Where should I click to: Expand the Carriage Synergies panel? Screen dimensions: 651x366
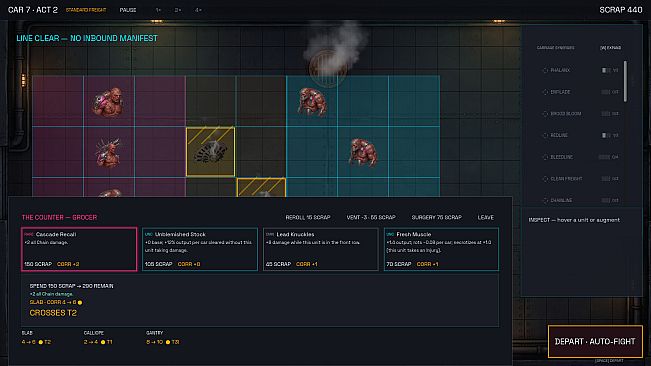610,48
